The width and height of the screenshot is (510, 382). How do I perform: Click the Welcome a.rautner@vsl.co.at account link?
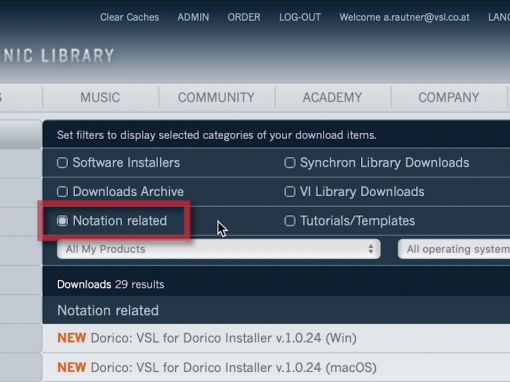coord(404,17)
